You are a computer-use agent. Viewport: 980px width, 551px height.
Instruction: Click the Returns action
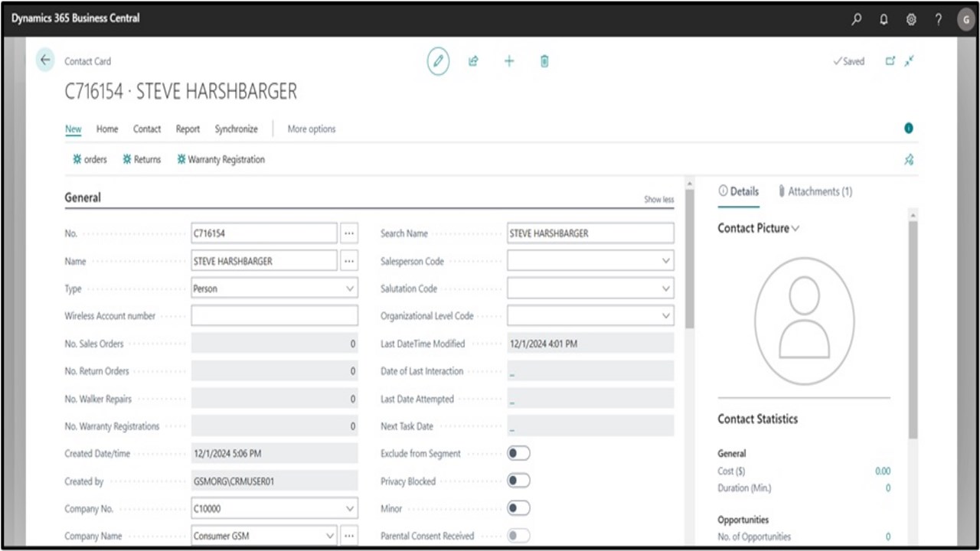pyautogui.click(x=142, y=160)
